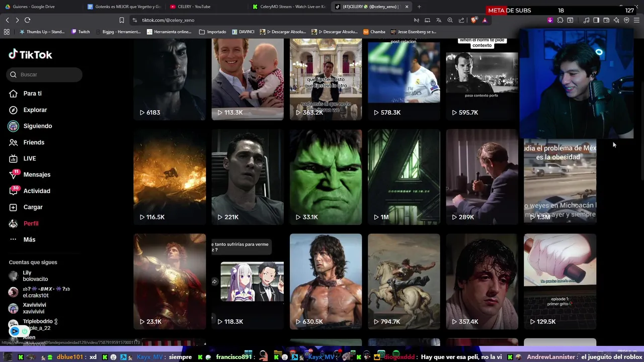The width and height of the screenshot is (644, 362).
Task: Open the Leo AI sparkle icon
Action: click(x=616, y=20)
